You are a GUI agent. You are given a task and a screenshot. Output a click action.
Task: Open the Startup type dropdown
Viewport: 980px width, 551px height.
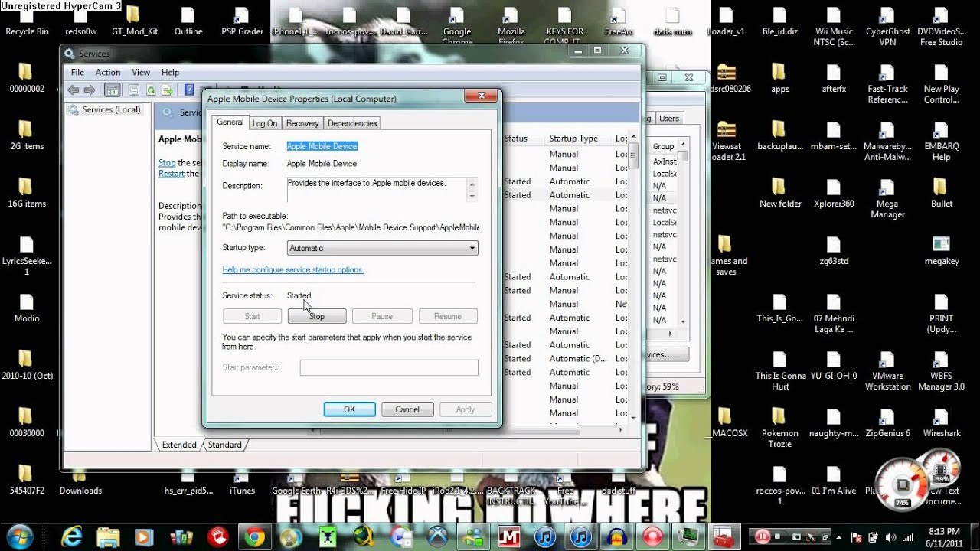pyautogui.click(x=382, y=248)
